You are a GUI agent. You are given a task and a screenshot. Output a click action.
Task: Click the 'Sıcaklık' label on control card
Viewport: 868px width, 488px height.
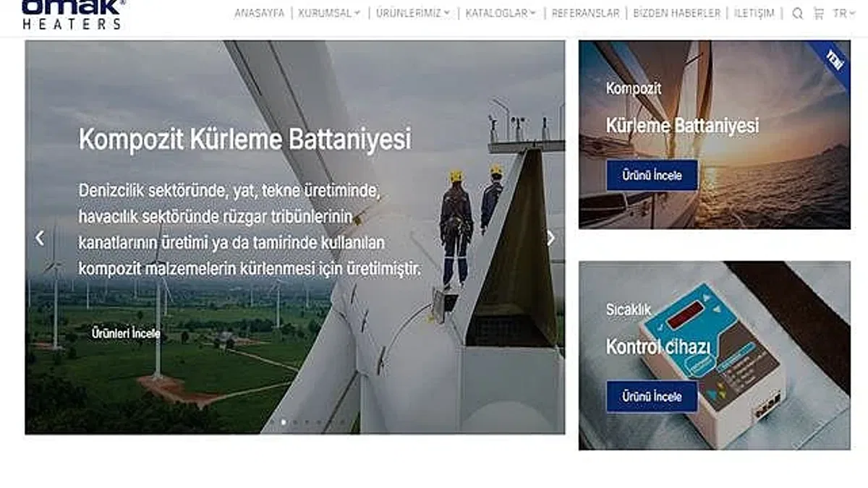coord(629,309)
